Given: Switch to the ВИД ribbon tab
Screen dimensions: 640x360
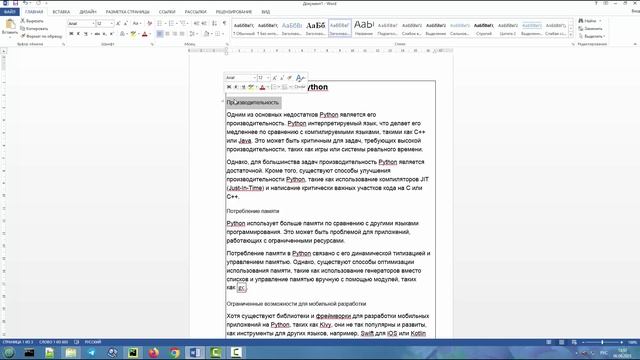Looking at the screenshot, I should [x=266, y=12].
